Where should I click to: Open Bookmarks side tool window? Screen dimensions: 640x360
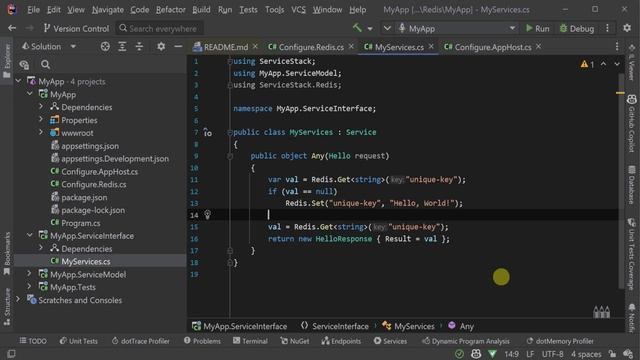(6, 254)
